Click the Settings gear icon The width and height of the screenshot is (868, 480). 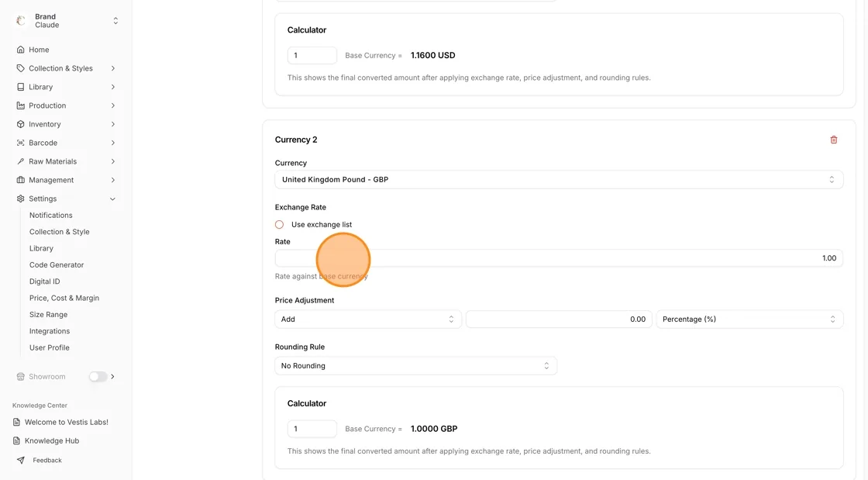point(20,199)
